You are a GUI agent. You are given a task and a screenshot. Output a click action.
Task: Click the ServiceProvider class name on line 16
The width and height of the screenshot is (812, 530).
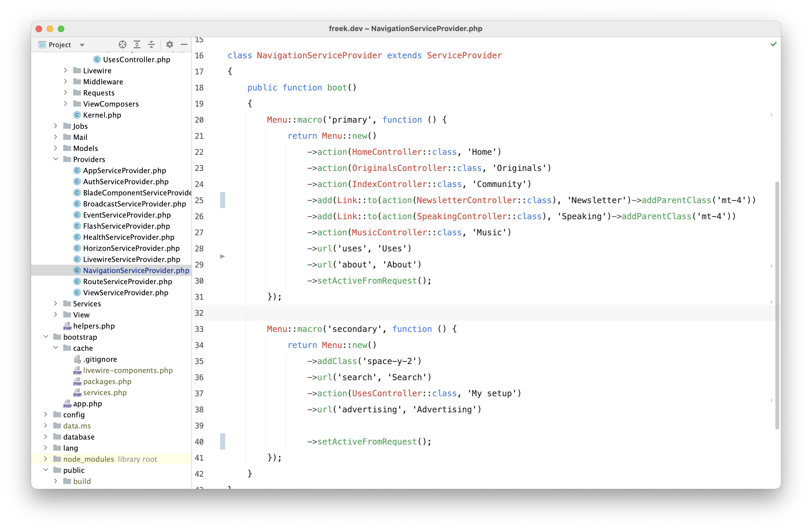[464, 55]
